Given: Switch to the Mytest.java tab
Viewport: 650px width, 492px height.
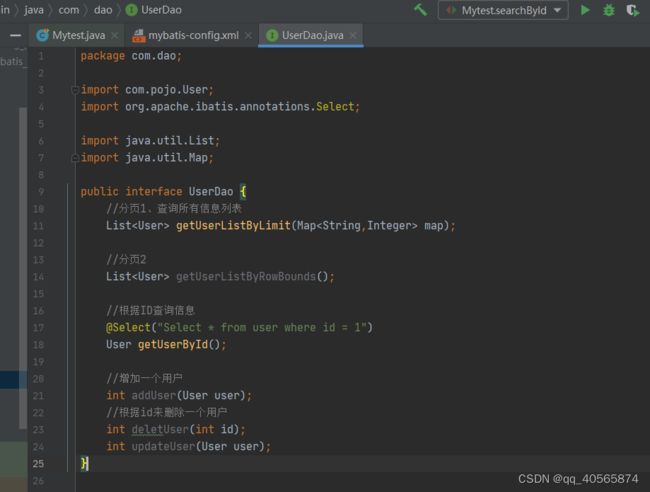Looking at the screenshot, I should 78,35.
